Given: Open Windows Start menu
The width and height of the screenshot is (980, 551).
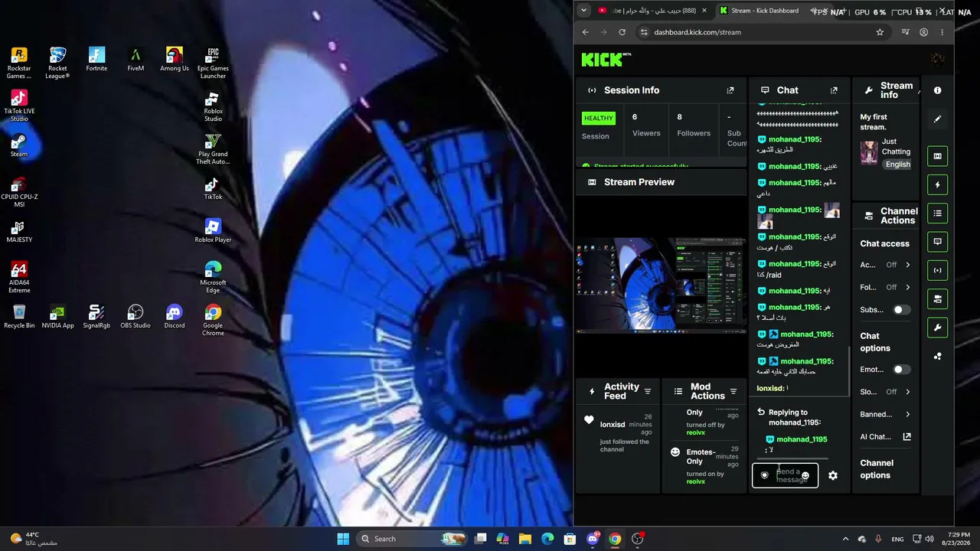Looking at the screenshot, I should [x=343, y=539].
